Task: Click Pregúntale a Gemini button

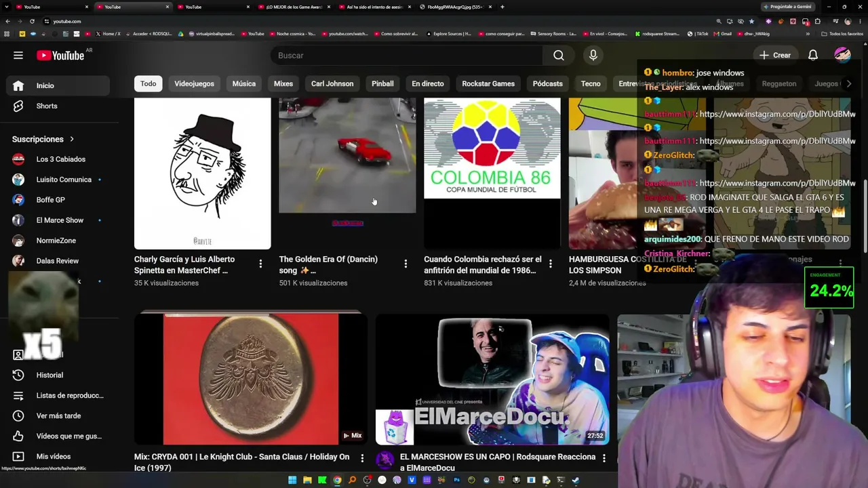Action: (x=787, y=7)
